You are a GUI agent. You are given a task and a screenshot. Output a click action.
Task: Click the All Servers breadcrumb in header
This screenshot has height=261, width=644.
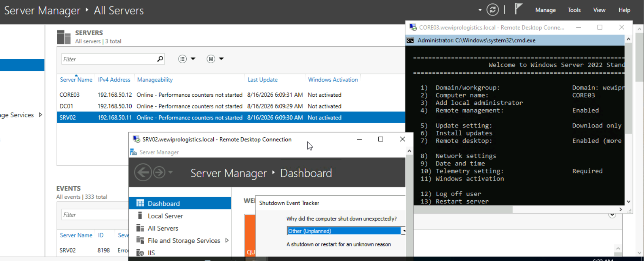(x=119, y=11)
